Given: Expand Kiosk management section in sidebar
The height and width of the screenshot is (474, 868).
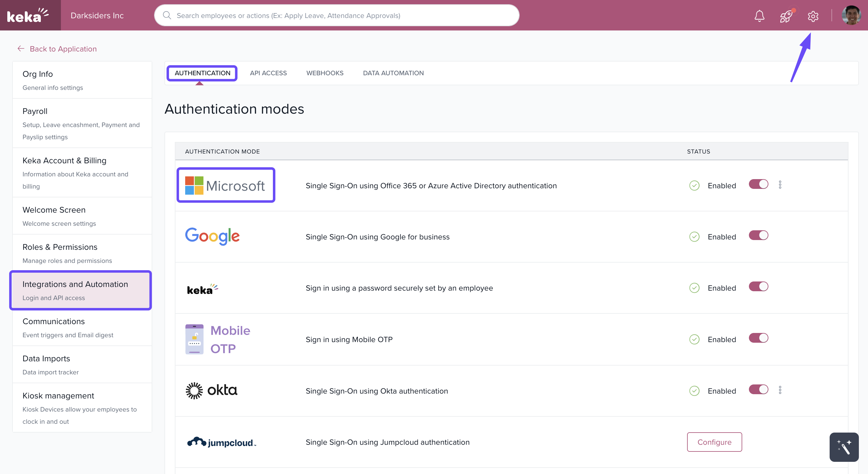Looking at the screenshot, I should click(58, 395).
